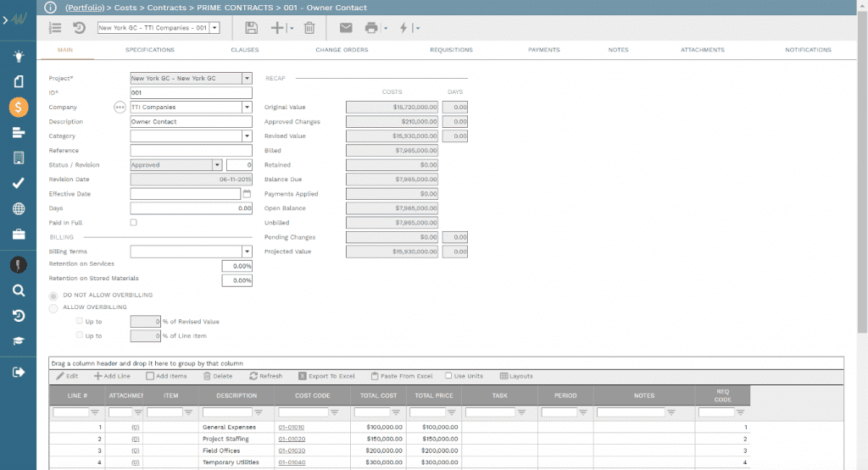
Task: Open the search magnifier in sidebar
Action: [x=19, y=290]
